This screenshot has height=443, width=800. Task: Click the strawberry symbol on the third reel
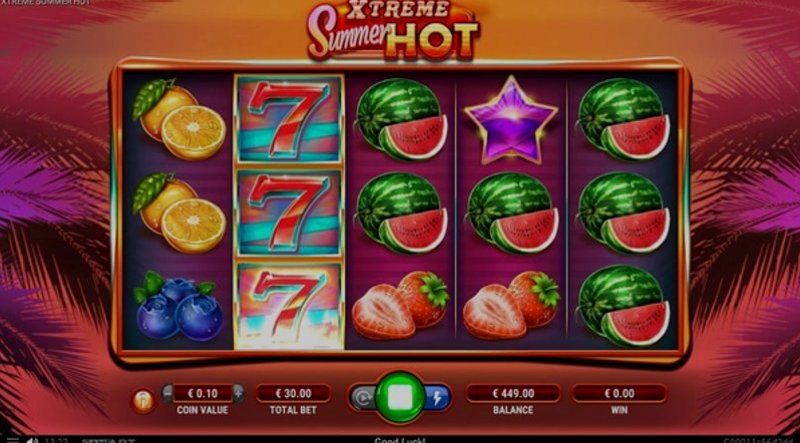click(401, 305)
